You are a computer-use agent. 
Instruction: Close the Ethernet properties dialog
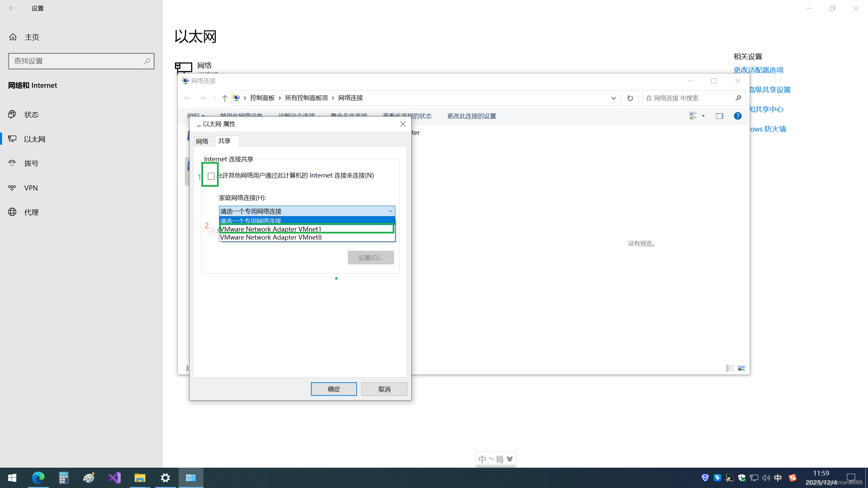click(x=403, y=124)
